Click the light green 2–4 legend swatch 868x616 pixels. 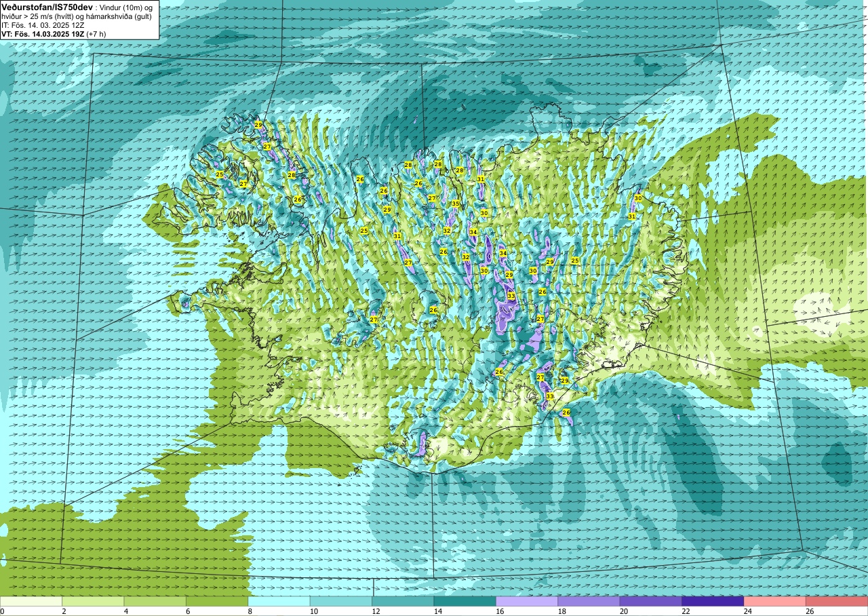point(93,602)
